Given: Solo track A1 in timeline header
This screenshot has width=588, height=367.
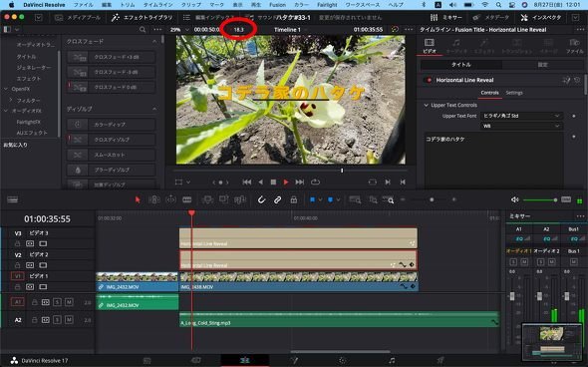Looking at the screenshot, I should point(57,302).
